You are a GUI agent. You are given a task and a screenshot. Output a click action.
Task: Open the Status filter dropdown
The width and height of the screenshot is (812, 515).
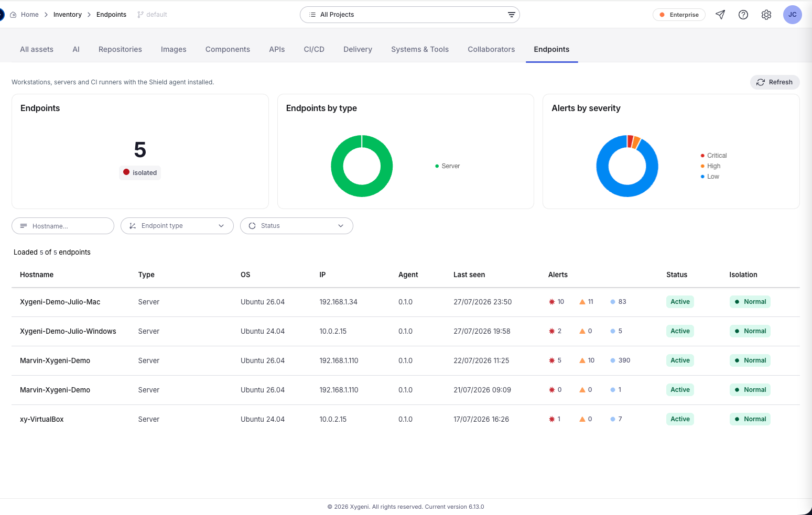coord(297,226)
